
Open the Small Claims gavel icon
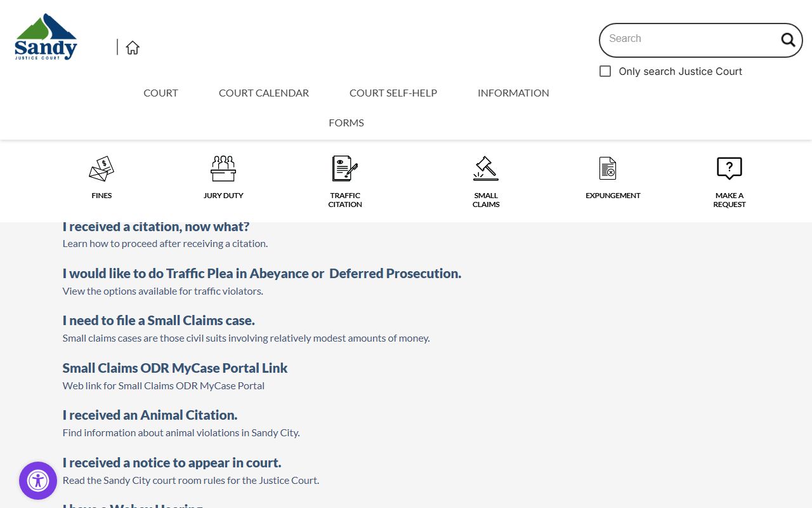point(486,169)
